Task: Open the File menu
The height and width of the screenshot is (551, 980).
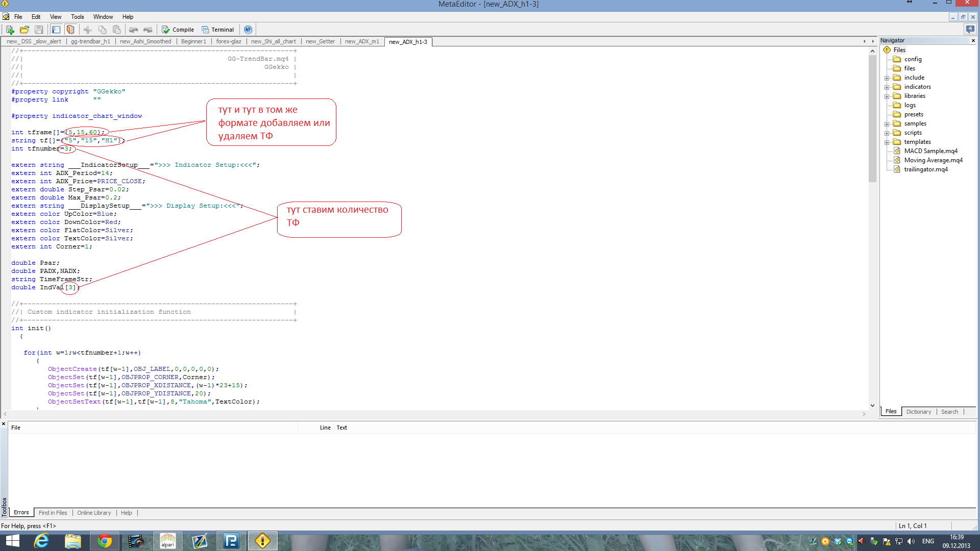Action: coord(18,17)
